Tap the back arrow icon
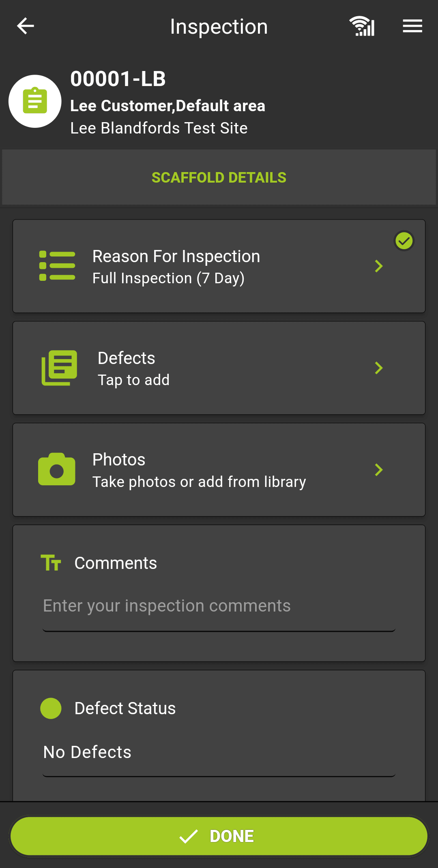The width and height of the screenshot is (438, 868). (x=25, y=26)
